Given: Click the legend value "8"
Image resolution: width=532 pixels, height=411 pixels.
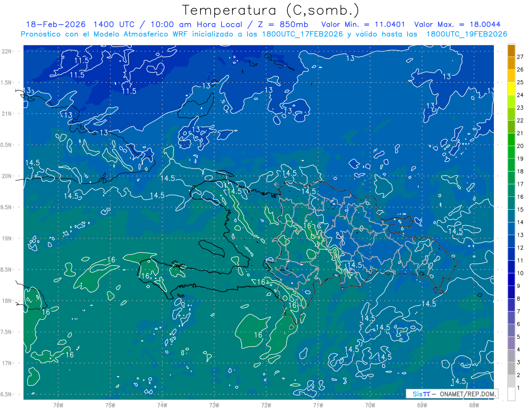Looking at the screenshot, I should (519, 298).
